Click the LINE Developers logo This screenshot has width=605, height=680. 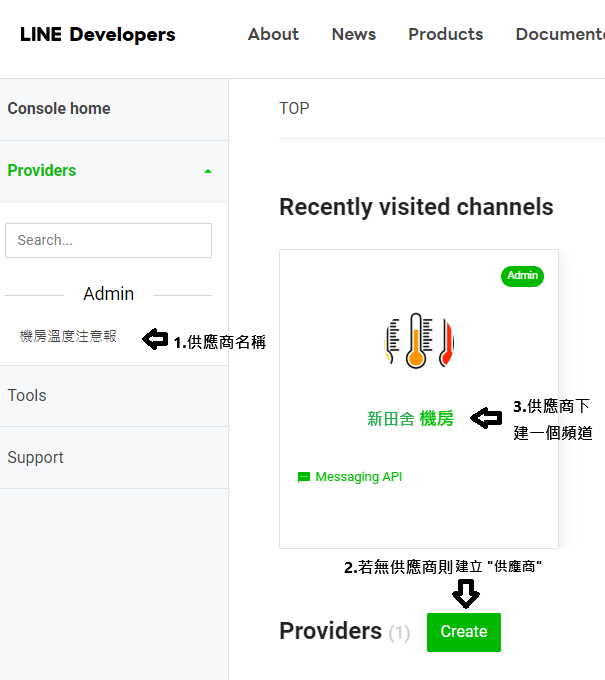point(98,35)
